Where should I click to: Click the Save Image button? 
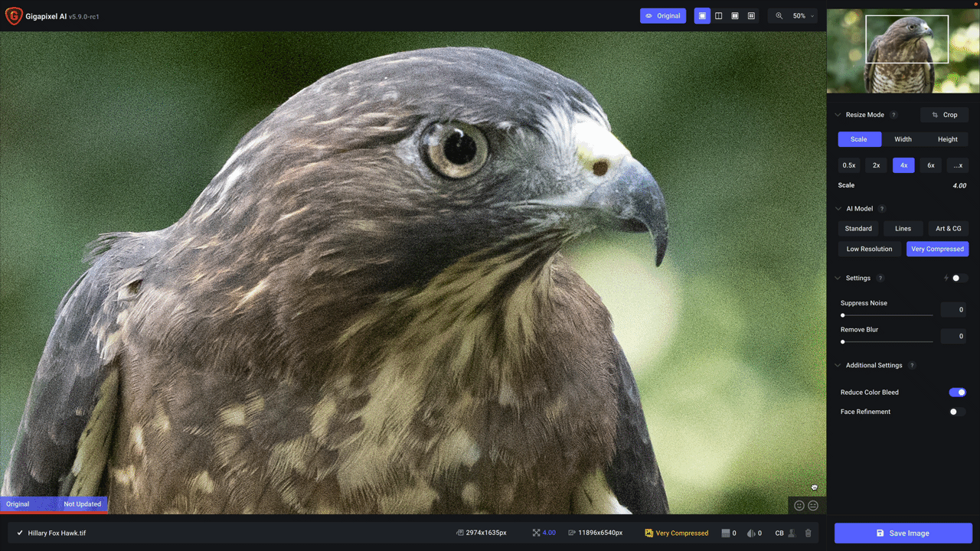[x=903, y=533]
